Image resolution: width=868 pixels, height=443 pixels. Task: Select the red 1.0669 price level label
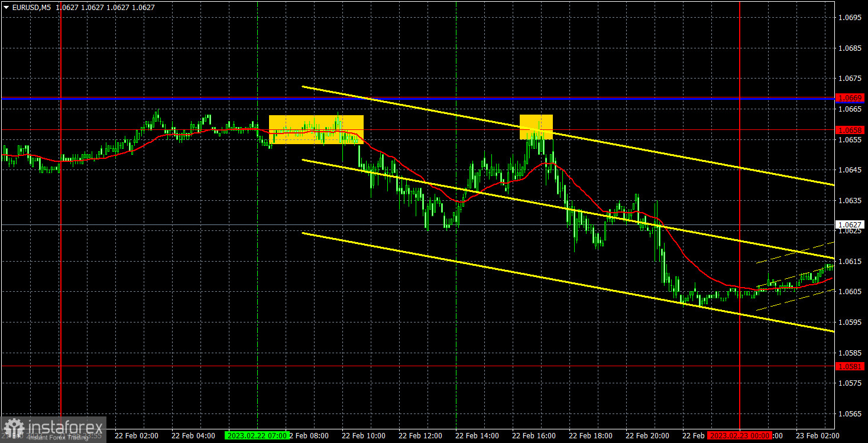(x=850, y=97)
